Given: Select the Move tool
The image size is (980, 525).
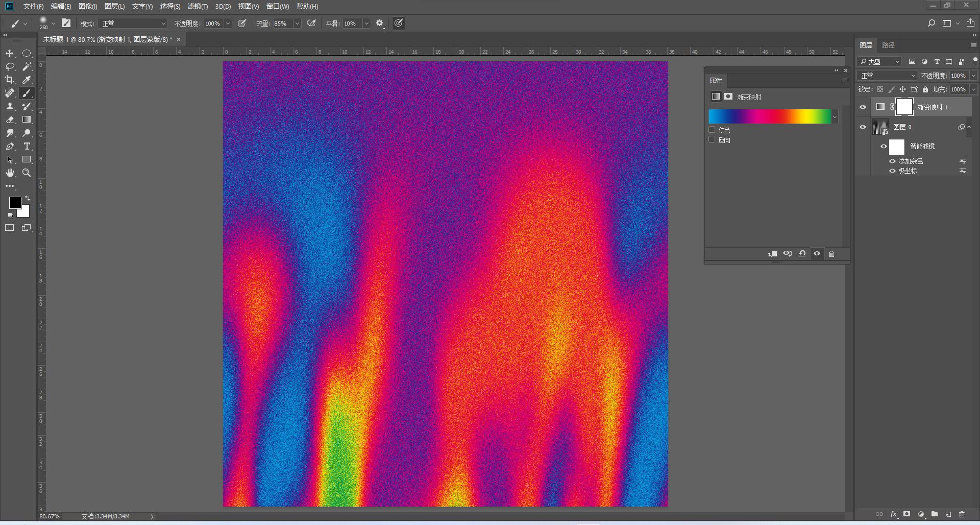Looking at the screenshot, I should [x=10, y=54].
